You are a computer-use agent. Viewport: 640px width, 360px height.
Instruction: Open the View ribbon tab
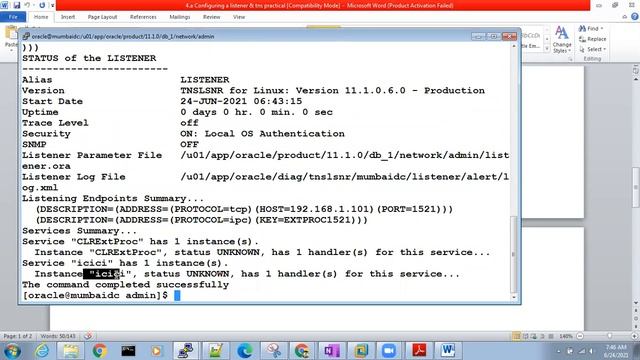(239, 17)
